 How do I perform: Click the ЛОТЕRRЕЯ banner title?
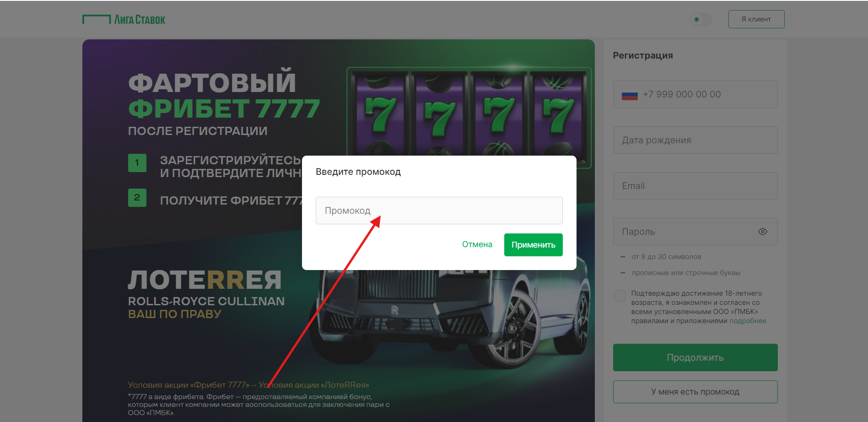205,280
